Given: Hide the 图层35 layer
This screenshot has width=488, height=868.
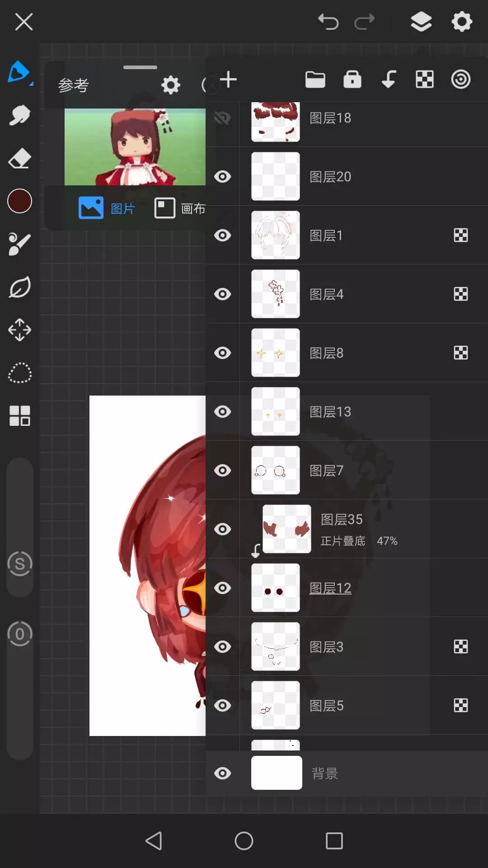Looking at the screenshot, I should coord(222,529).
